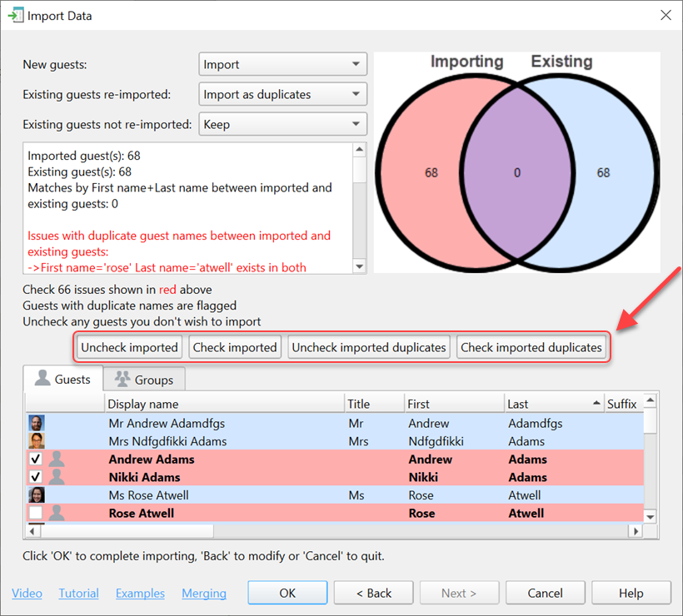
Task: Close the Import Data dialog
Action: tap(665, 15)
